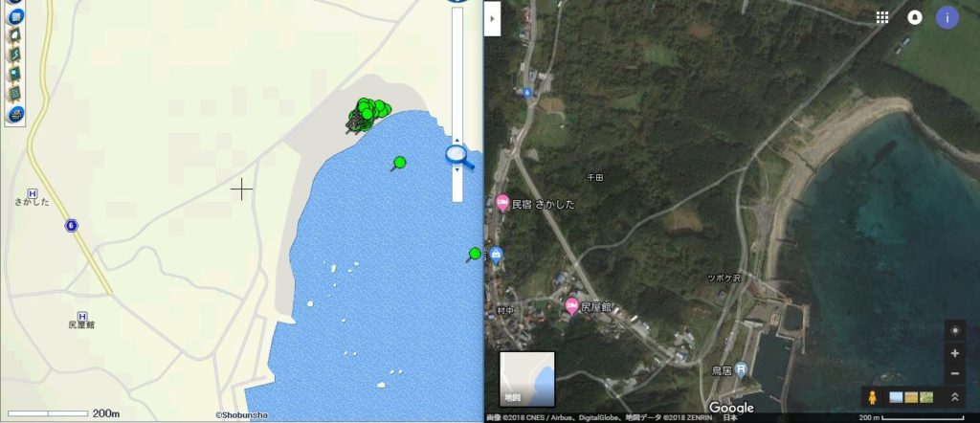Activate the Street View pegman

coord(873,397)
